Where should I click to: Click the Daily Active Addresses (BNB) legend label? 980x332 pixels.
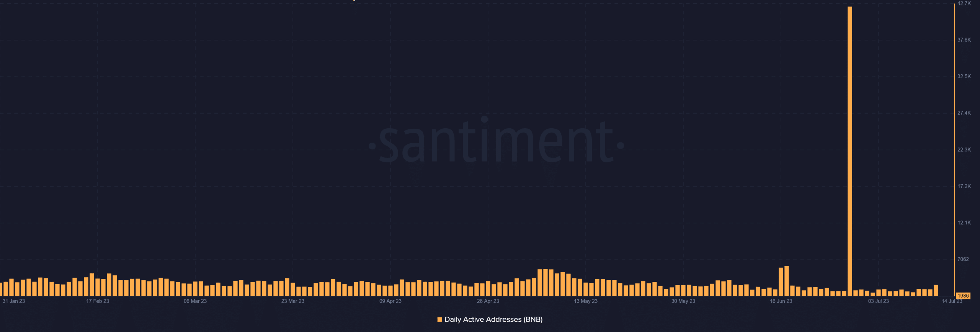[493, 319]
